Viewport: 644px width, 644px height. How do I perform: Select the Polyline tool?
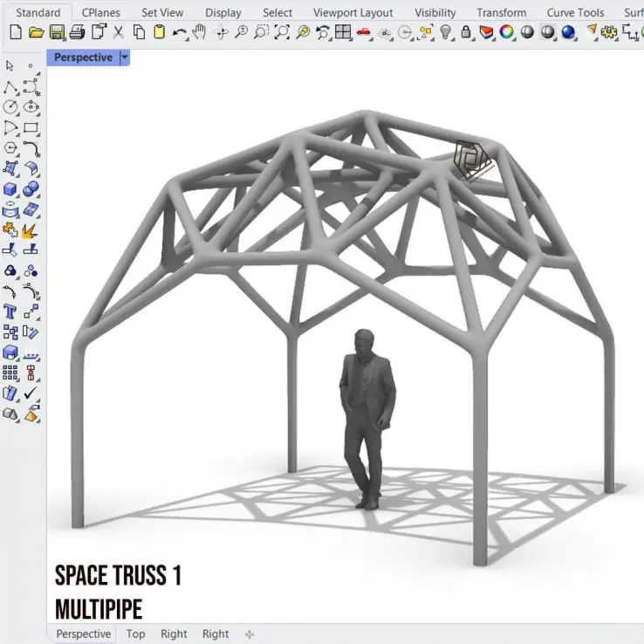tap(10, 87)
